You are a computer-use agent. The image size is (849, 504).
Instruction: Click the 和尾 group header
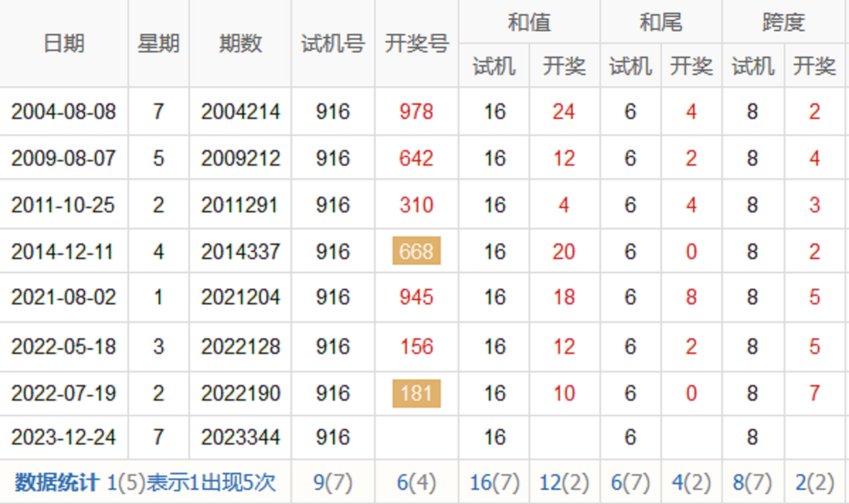[x=661, y=22]
